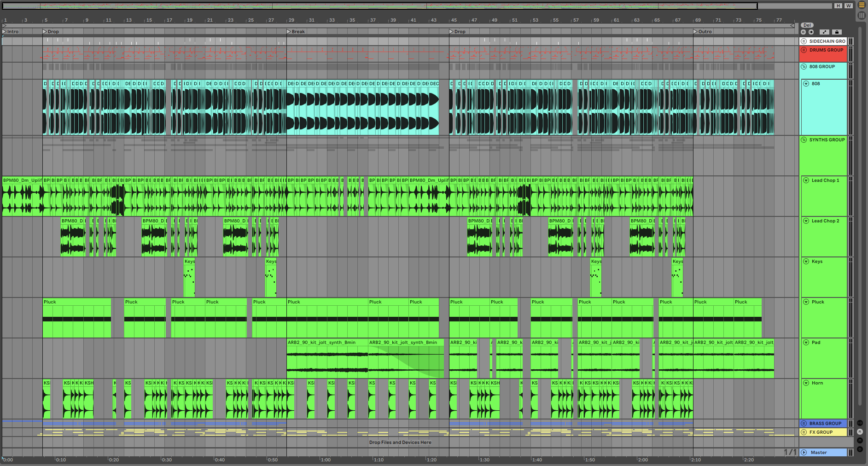
Task: Select the BPM80_Dm_Uplif intro clip
Action: click(22, 196)
